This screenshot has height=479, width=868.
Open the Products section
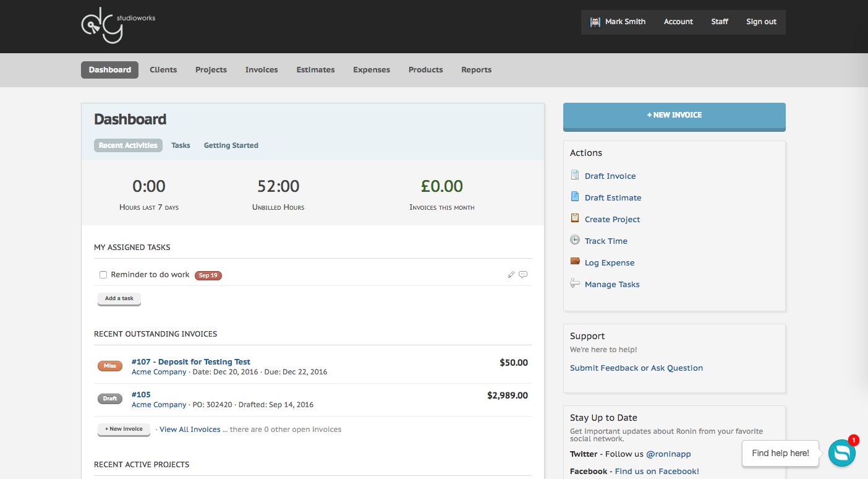coord(425,70)
